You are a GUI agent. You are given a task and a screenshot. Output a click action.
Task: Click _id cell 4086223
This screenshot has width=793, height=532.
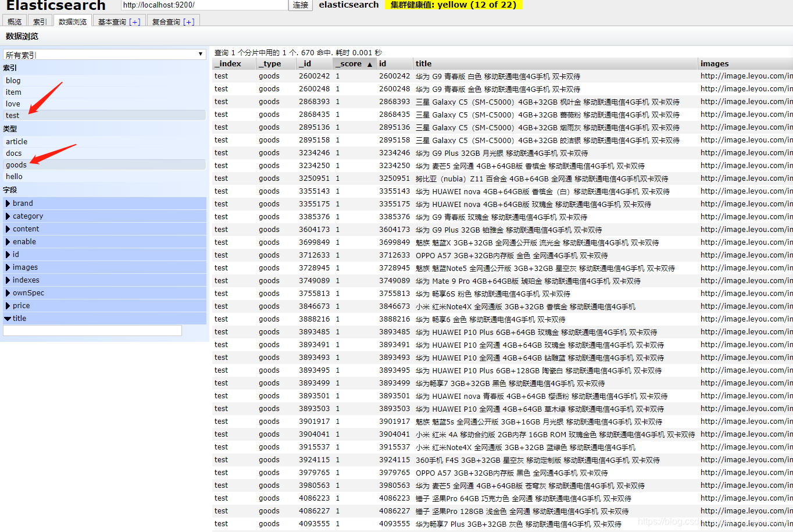pyautogui.click(x=315, y=498)
